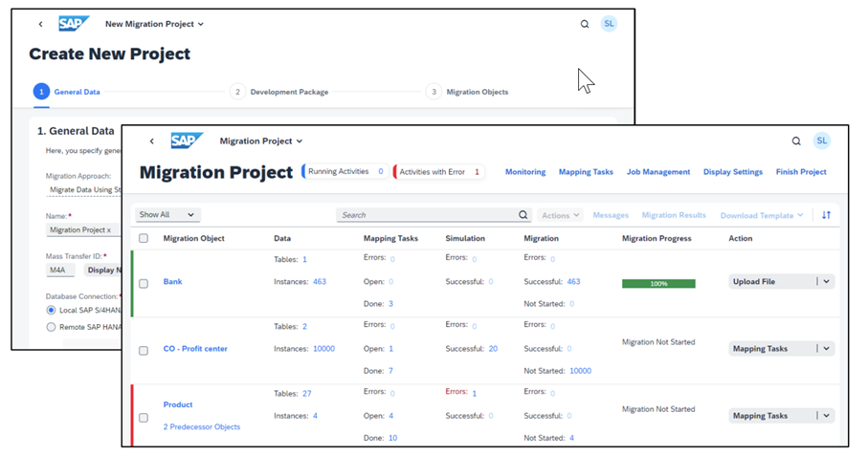Image resolution: width=868 pixels, height=456 pixels.
Task: Click Bank successful migration count 463
Action: coord(573,281)
